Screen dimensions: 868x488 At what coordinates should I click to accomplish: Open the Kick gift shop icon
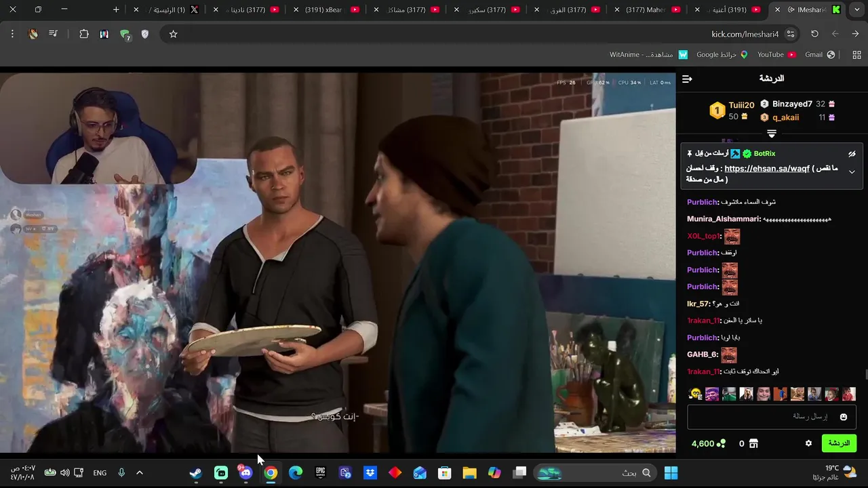point(753,443)
